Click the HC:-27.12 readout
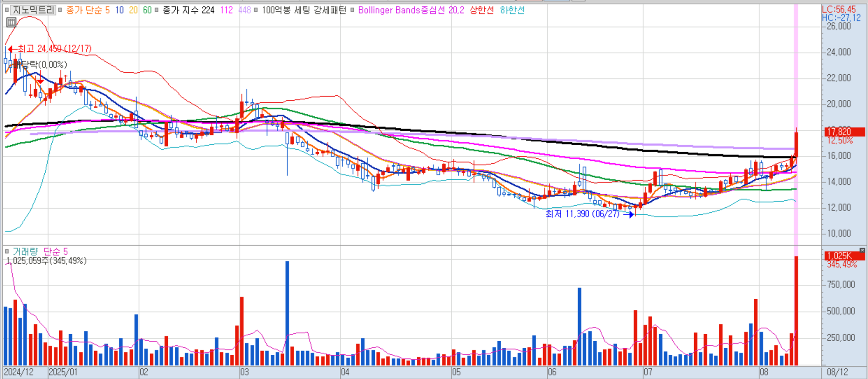 pos(841,18)
